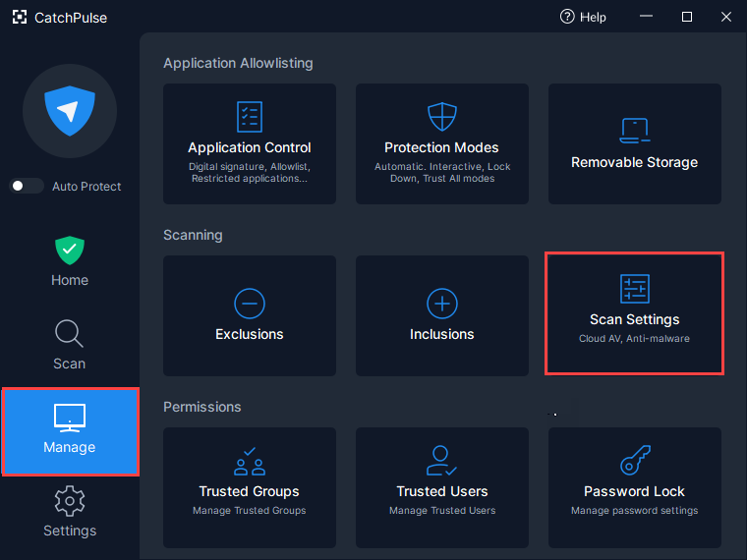
Task: Click the Trusted Groups people icon
Action: pos(250,461)
